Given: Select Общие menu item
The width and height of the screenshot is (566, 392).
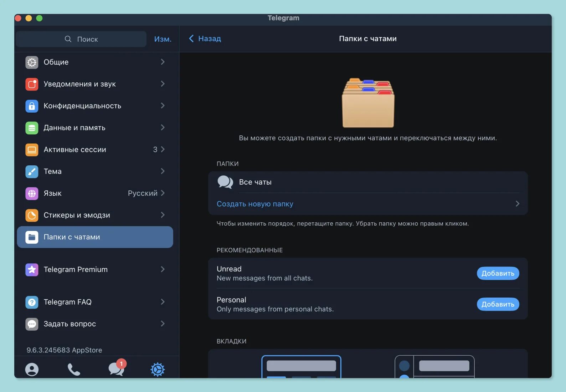Looking at the screenshot, I should coord(95,62).
